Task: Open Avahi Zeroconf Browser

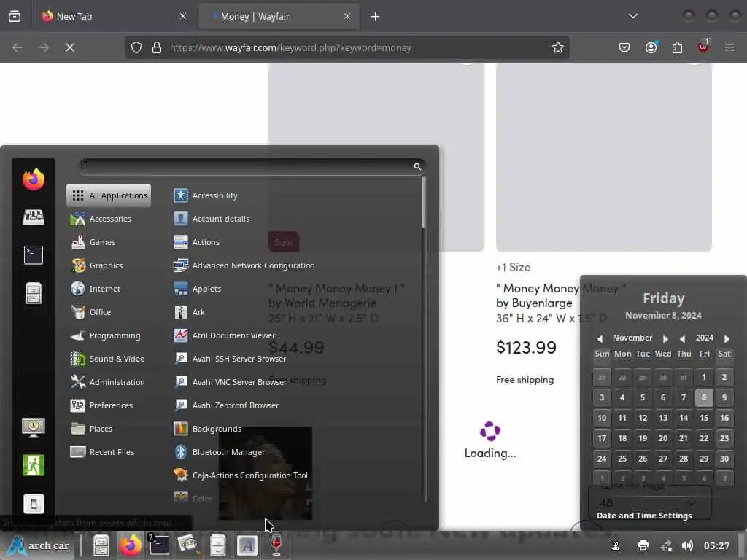Action: 295,405
